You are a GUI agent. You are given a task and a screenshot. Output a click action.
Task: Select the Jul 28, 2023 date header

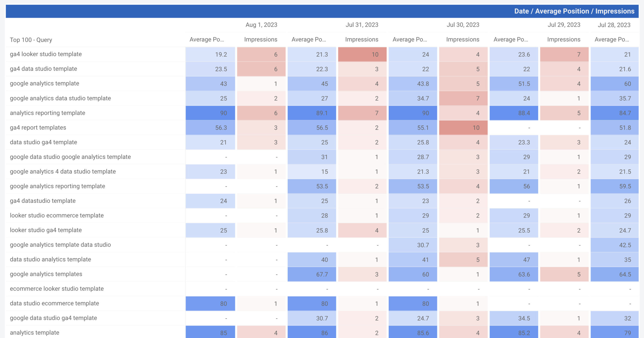point(614,25)
